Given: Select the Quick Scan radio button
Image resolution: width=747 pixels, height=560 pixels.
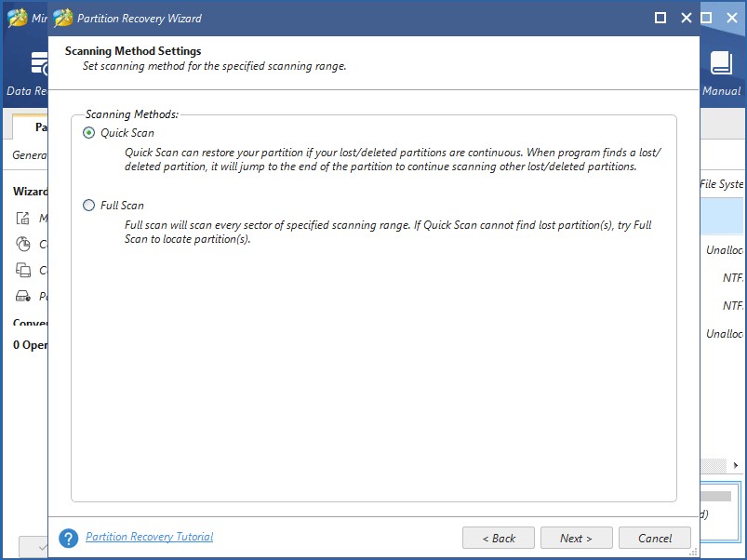Looking at the screenshot, I should (87, 133).
